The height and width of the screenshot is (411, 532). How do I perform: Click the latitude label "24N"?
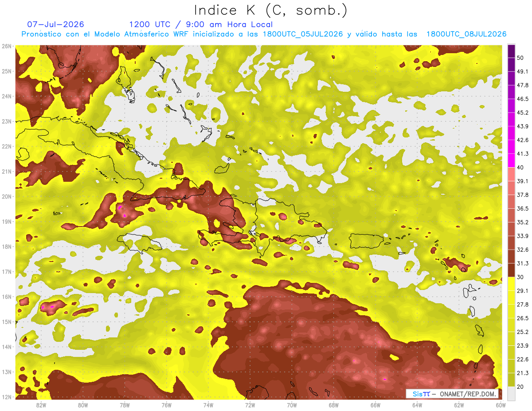(6, 96)
